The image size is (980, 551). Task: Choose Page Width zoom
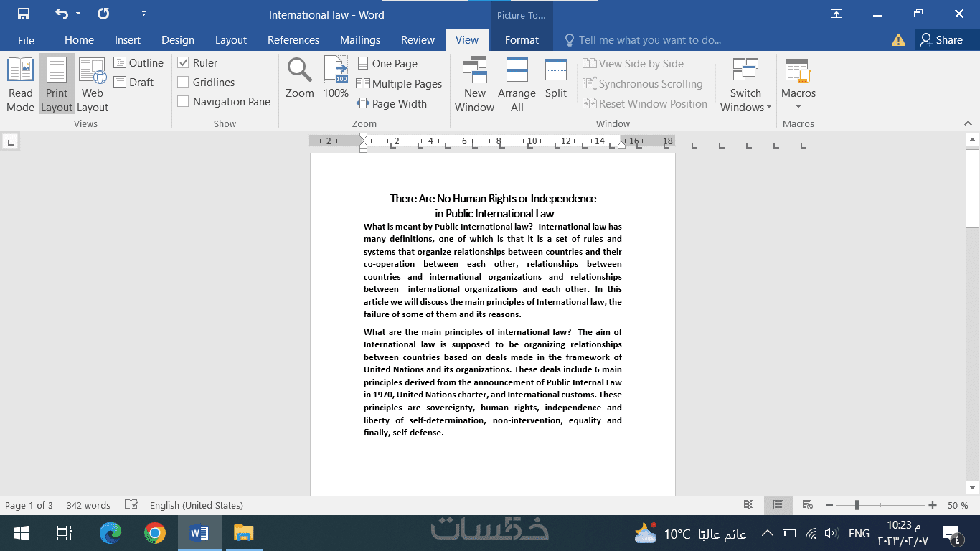(392, 104)
